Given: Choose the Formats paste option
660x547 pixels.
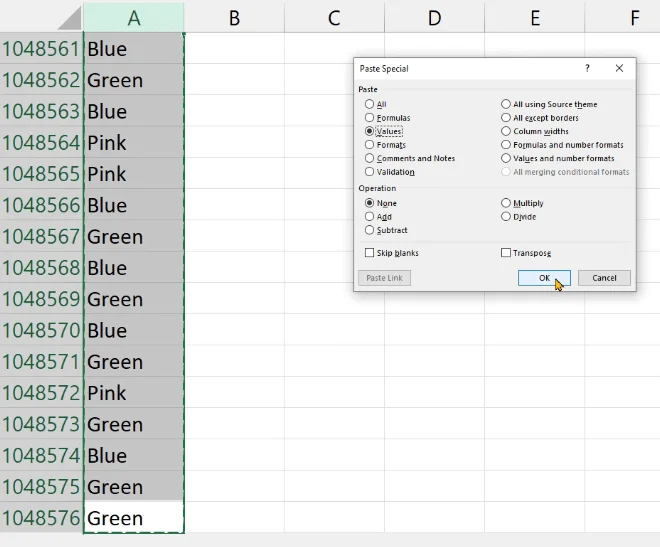Looking at the screenshot, I should (370, 145).
